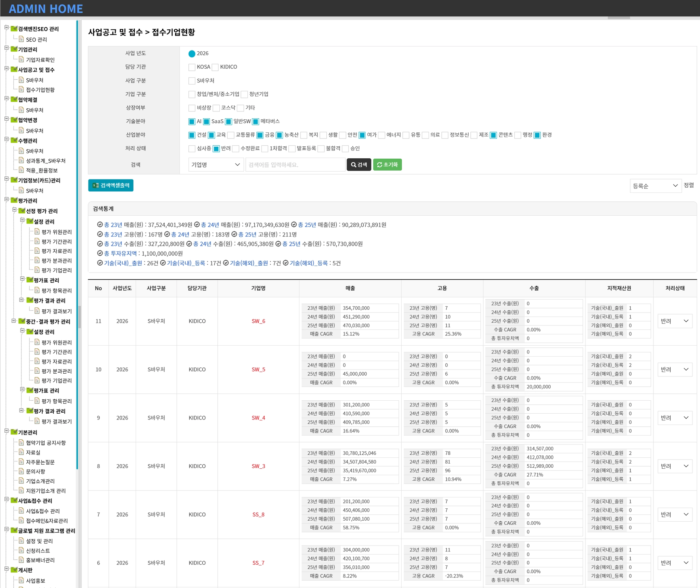Uncheck the AI 기술분야 checkbox
Image resolution: width=700 pixels, height=588 pixels.
tap(192, 121)
